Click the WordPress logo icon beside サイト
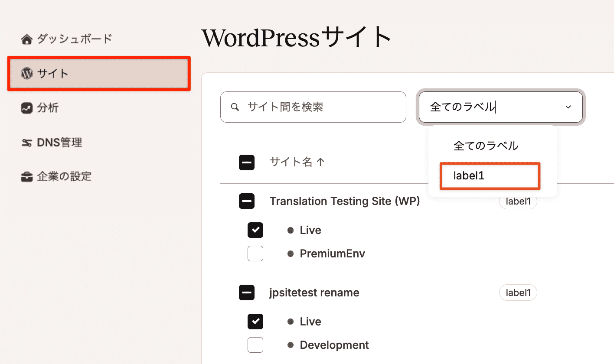Image resolution: width=614 pixels, height=364 pixels. (x=26, y=73)
